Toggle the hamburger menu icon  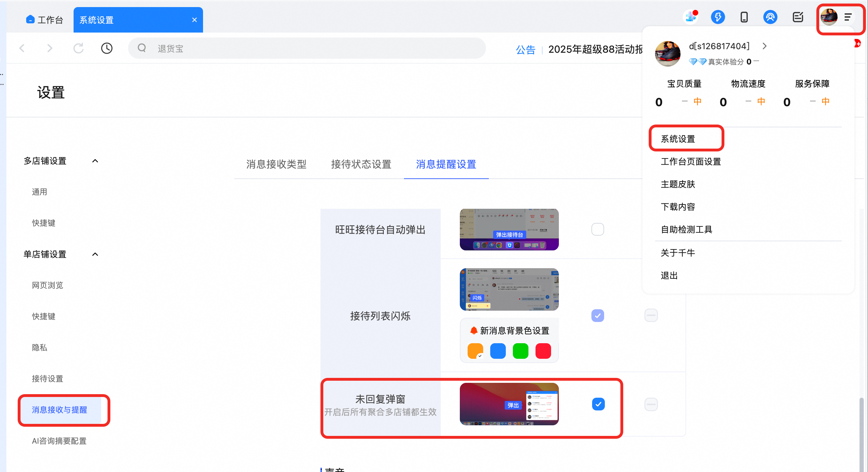[x=848, y=17]
